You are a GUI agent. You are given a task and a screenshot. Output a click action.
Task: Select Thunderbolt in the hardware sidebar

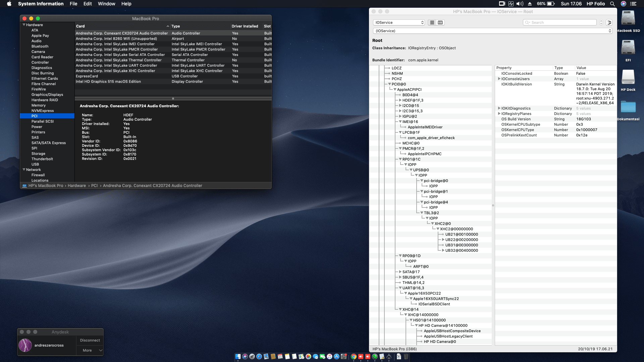coord(42,159)
